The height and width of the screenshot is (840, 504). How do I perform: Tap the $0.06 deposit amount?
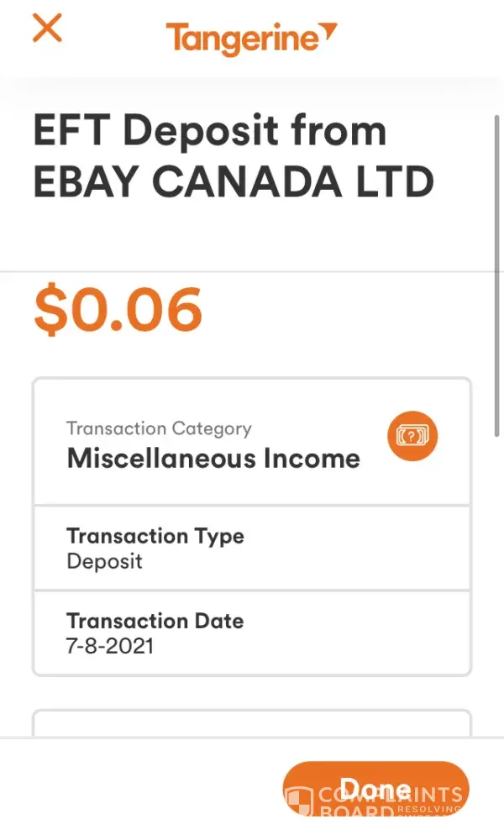[x=118, y=309]
